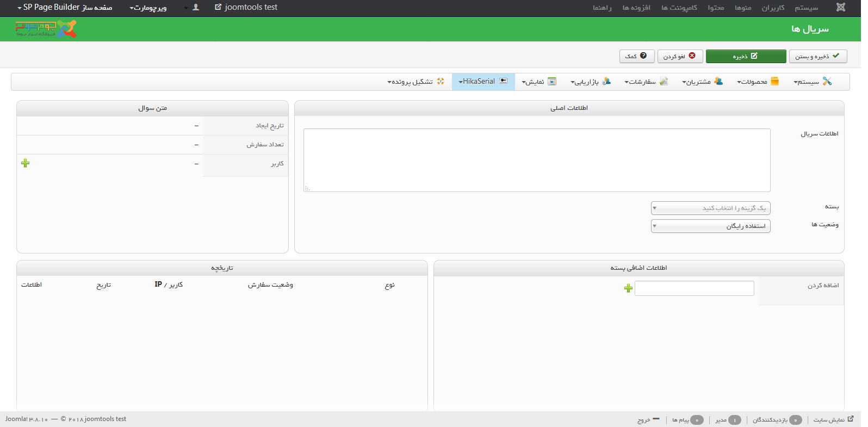The height and width of the screenshot is (427, 868).
Task: Open the کامپوننت ها top menu
Action: [679, 8]
